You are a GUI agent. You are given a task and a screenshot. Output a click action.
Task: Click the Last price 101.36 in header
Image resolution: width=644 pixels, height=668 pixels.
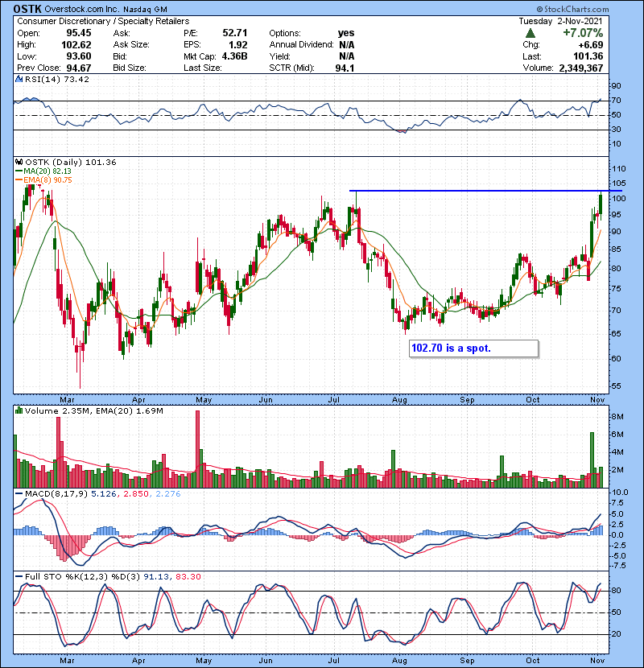(588, 56)
